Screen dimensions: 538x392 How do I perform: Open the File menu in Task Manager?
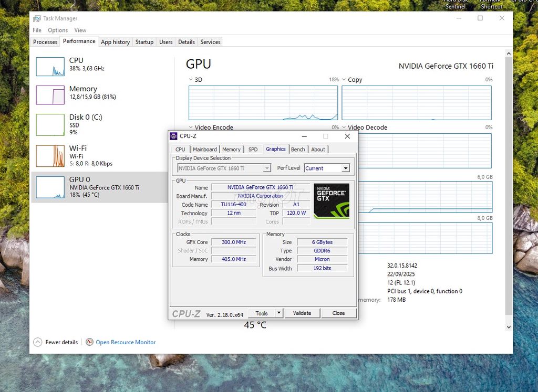click(x=37, y=30)
